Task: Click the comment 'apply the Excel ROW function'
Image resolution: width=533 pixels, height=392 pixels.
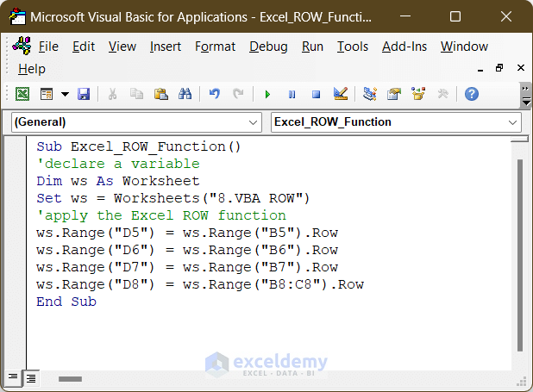Action: [161, 215]
